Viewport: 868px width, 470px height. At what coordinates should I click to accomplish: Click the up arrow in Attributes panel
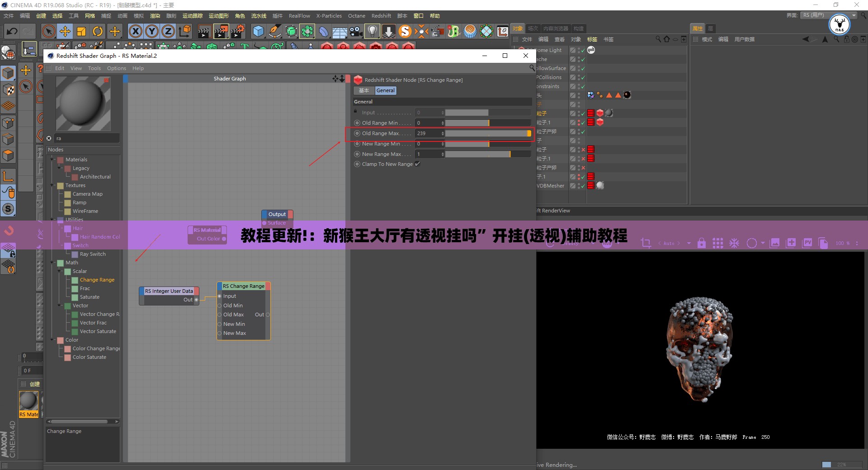pos(825,39)
